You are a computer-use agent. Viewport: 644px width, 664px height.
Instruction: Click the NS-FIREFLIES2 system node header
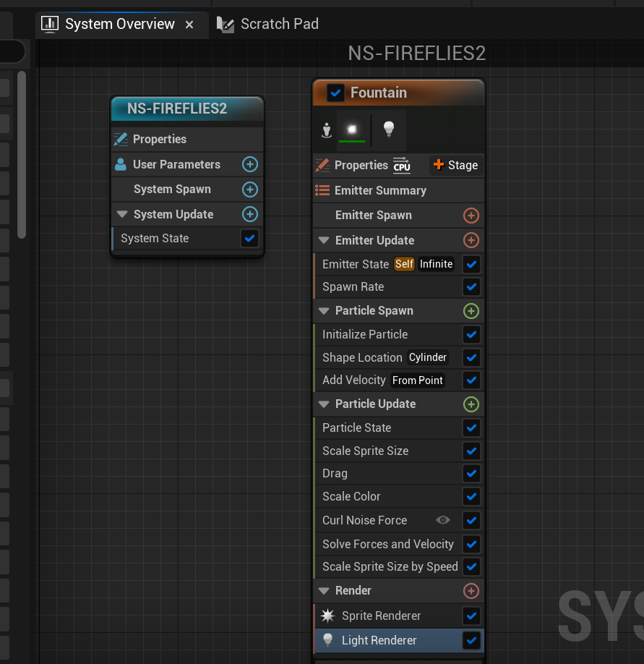click(187, 108)
